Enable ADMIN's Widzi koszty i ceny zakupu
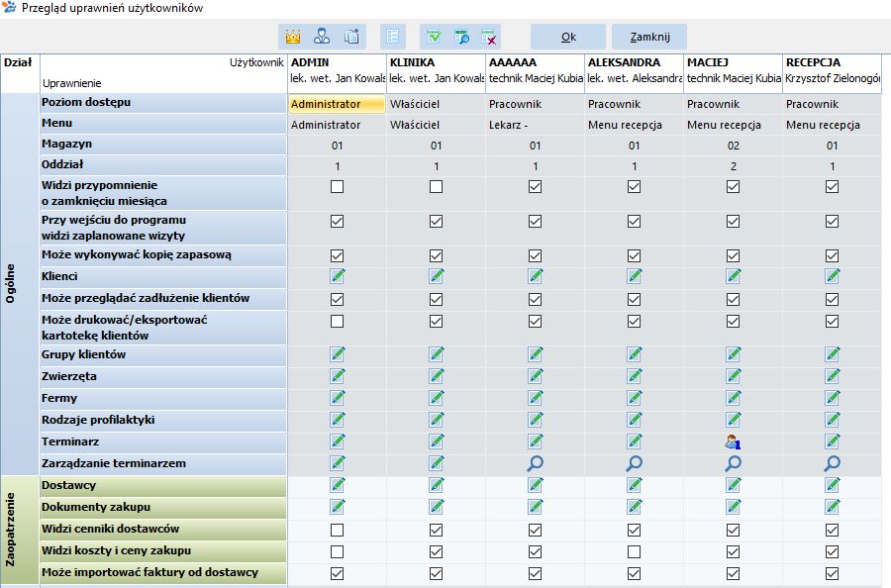The height and width of the screenshot is (588, 891). pyautogui.click(x=337, y=551)
